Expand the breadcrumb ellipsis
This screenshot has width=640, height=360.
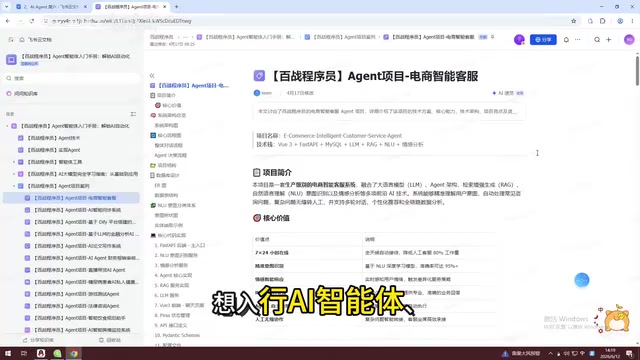pos(185,37)
